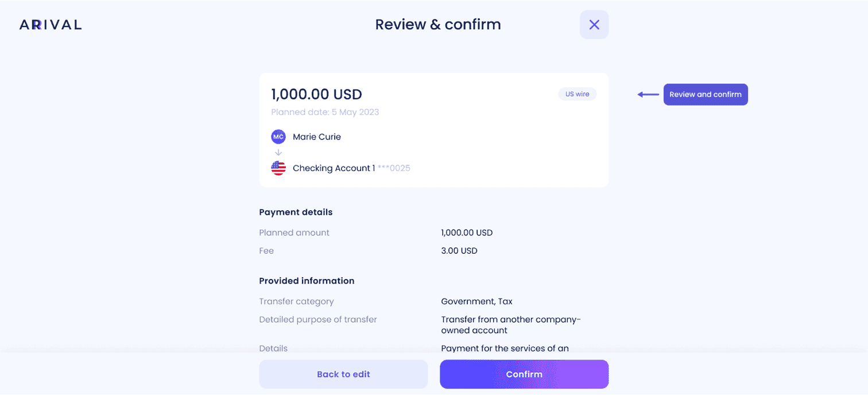Click the Provided information heading
868x395 pixels.
click(307, 281)
